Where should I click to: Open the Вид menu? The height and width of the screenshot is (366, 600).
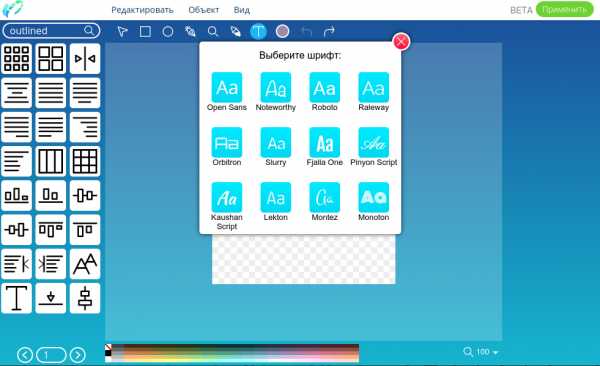pos(242,10)
